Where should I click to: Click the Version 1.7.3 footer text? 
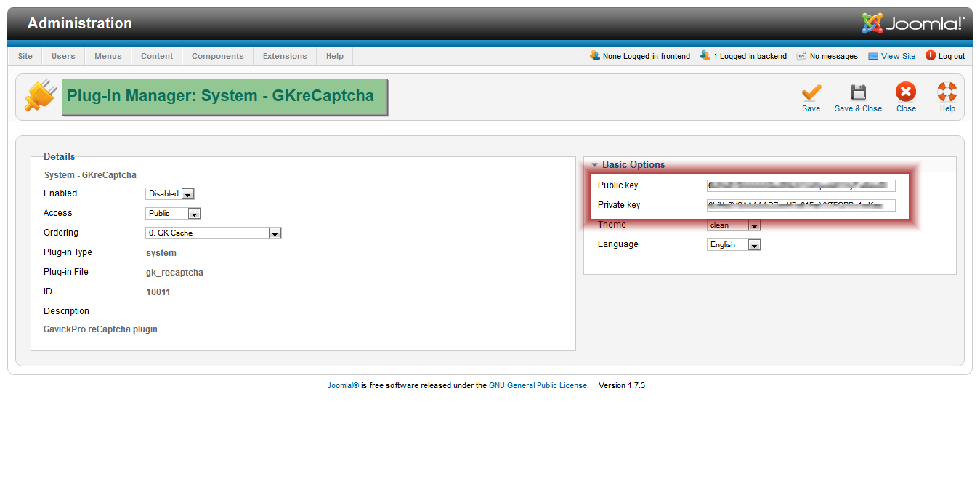pos(622,385)
